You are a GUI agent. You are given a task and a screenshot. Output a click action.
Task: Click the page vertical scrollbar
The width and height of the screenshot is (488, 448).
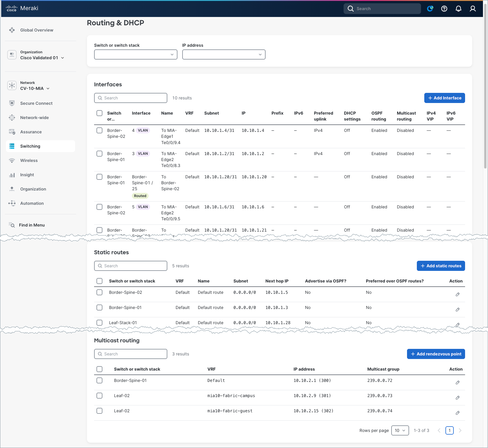tap(485, 86)
